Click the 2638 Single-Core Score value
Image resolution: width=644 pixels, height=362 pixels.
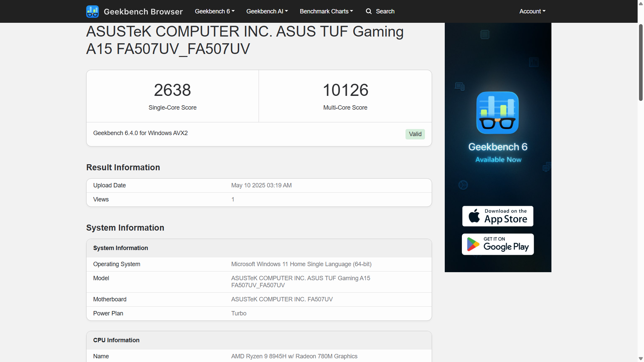coord(172,90)
